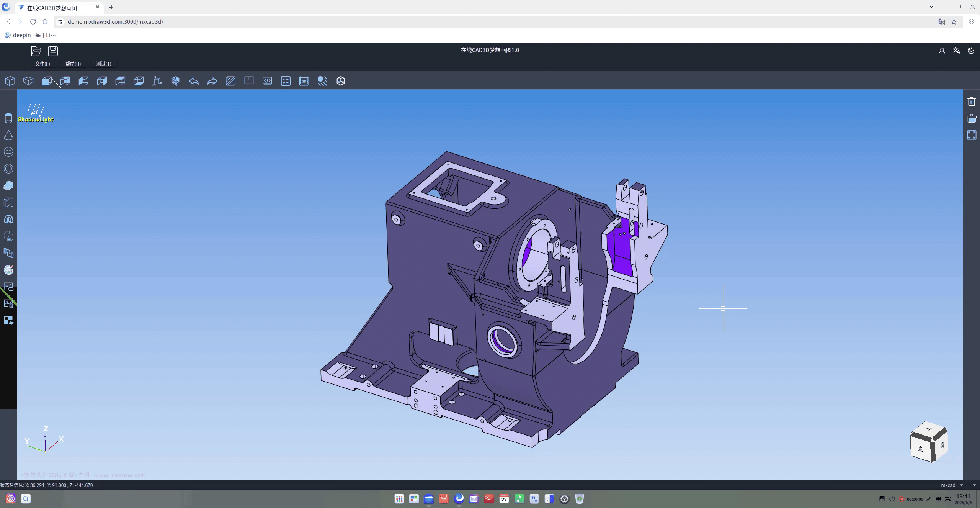Open the code editor toolbar icon

tap(267, 81)
